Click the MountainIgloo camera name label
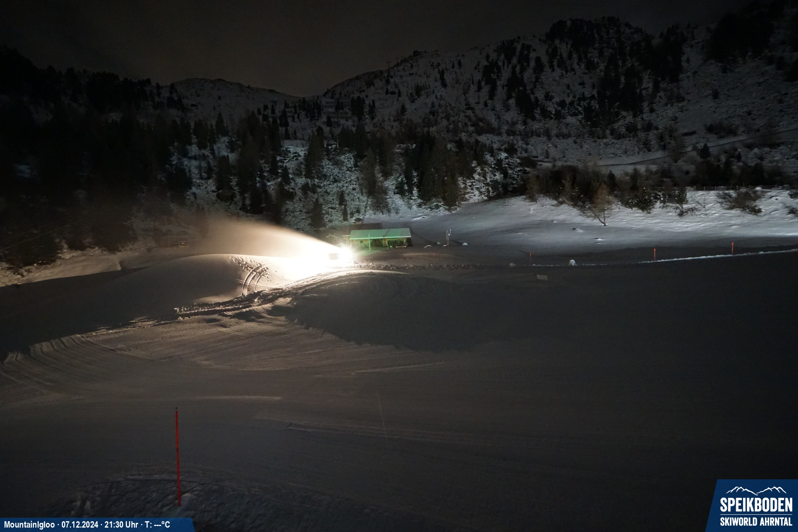 [29, 524]
